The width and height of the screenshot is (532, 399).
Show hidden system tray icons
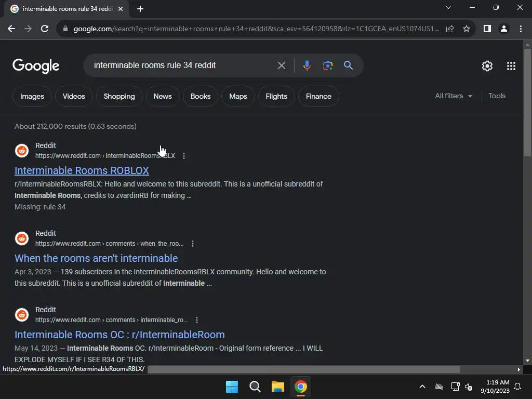pyautogui.click(x=422, y=387)
